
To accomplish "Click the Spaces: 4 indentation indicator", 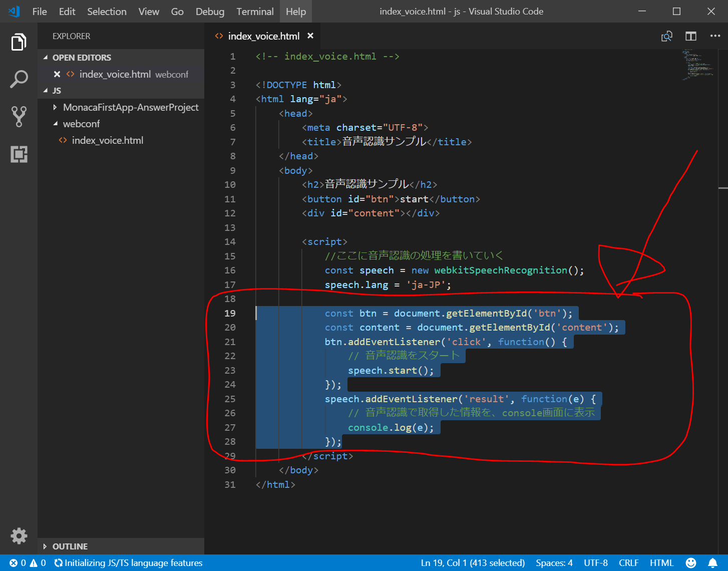I will pos(554,563).
